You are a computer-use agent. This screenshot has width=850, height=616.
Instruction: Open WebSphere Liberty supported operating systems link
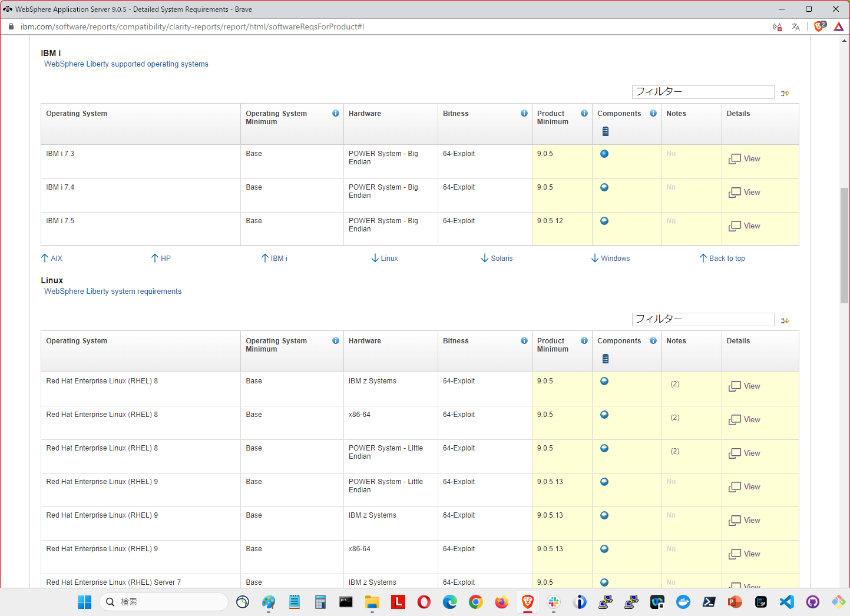point(126,64)
